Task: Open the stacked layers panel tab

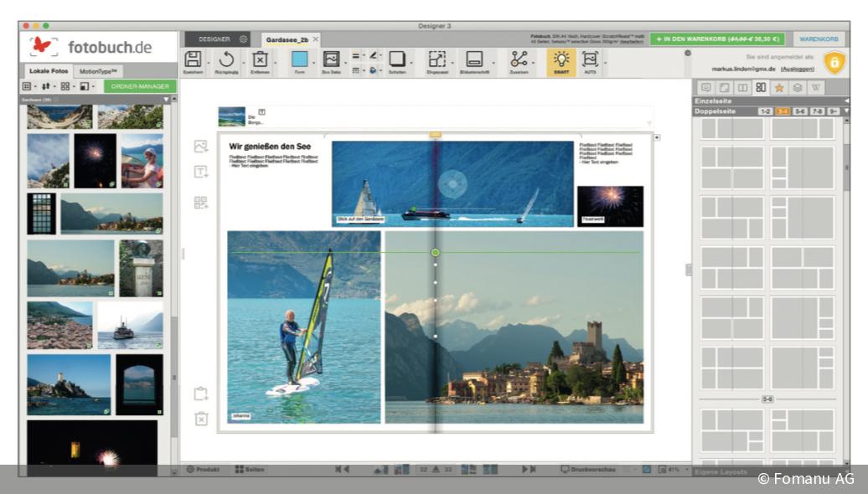Action: coord(797,87)
